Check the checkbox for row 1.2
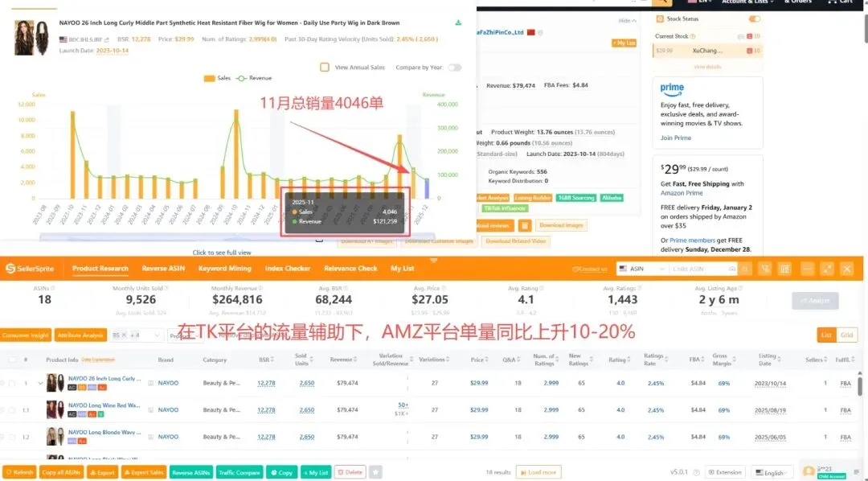 pos(11,438)
